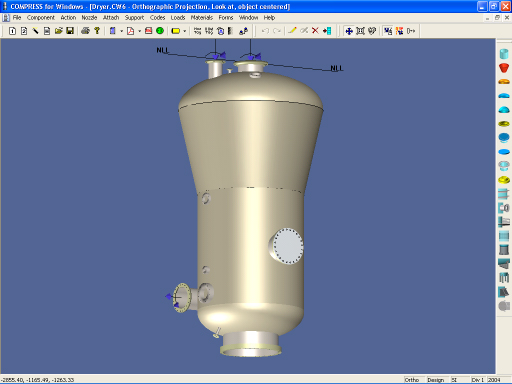The height and width of the screenshot is (384, 512).
Task: Open the Support menu
Action: click(134, 18)
